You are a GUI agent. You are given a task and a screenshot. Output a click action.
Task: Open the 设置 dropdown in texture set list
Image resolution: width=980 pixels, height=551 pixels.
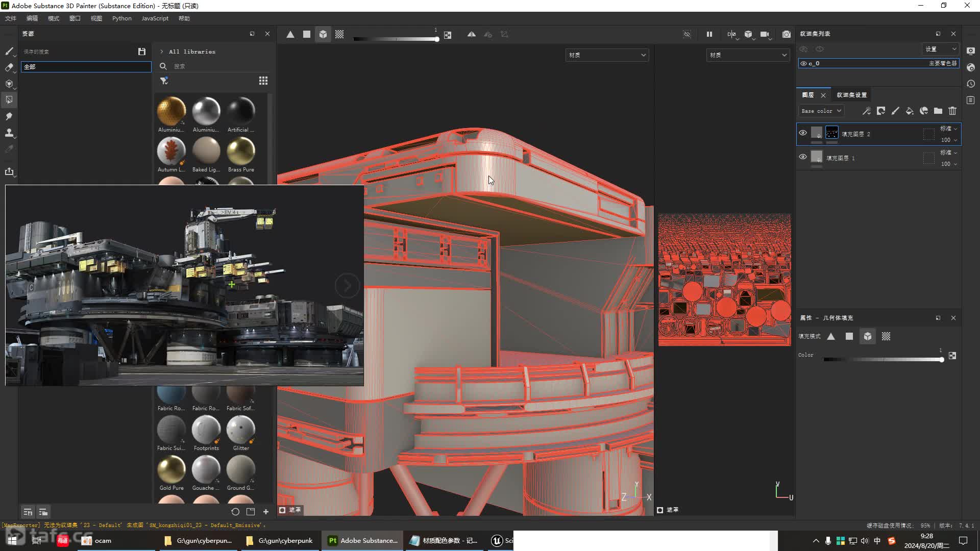(940, 49)
